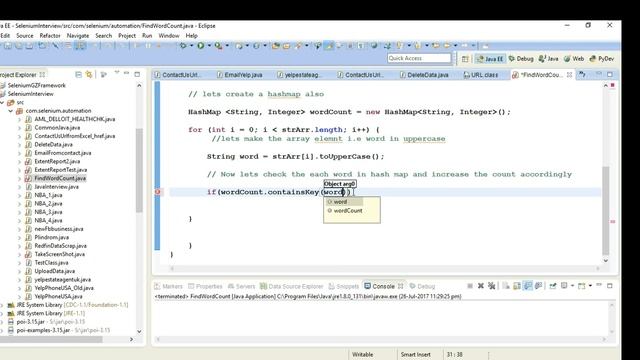
Task: Open the Search menu
Action: (x=104, y=36)
